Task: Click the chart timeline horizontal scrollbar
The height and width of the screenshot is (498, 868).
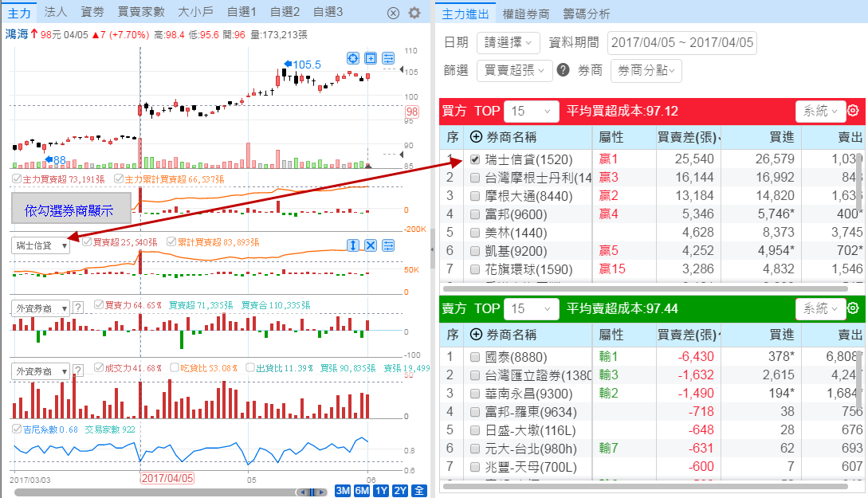Action: pos(159,492)
